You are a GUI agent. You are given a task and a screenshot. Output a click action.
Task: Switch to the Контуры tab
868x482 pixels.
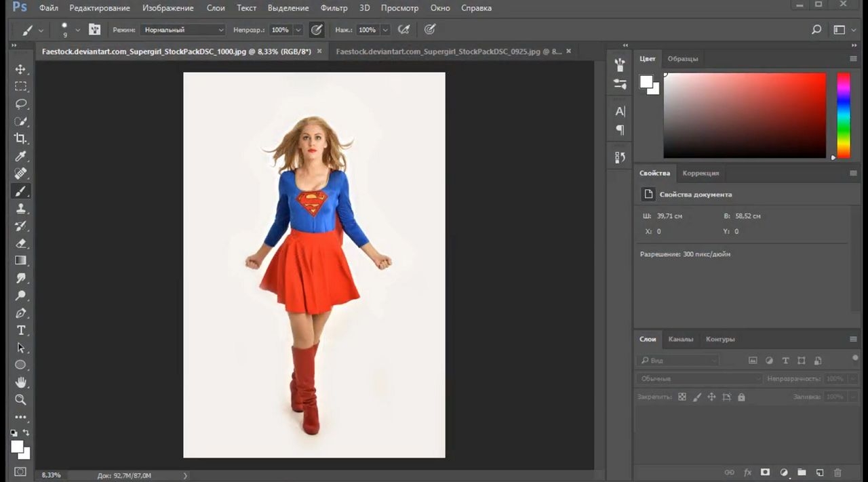(720, 339)
